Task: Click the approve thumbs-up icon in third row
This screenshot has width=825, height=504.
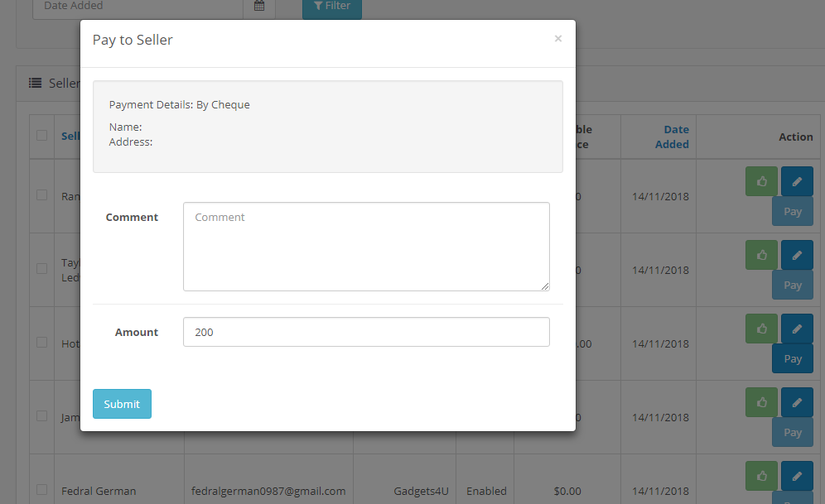Action: pyautogui.click(x=761, y=329)
